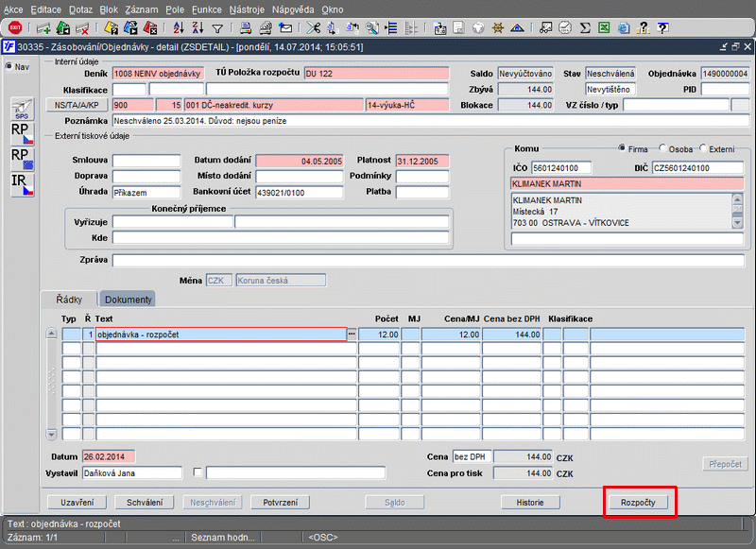756x549 pixels.
Task: Switch to the Dokumenty tab
Action: pyautogui.click(x=129, y=300)
